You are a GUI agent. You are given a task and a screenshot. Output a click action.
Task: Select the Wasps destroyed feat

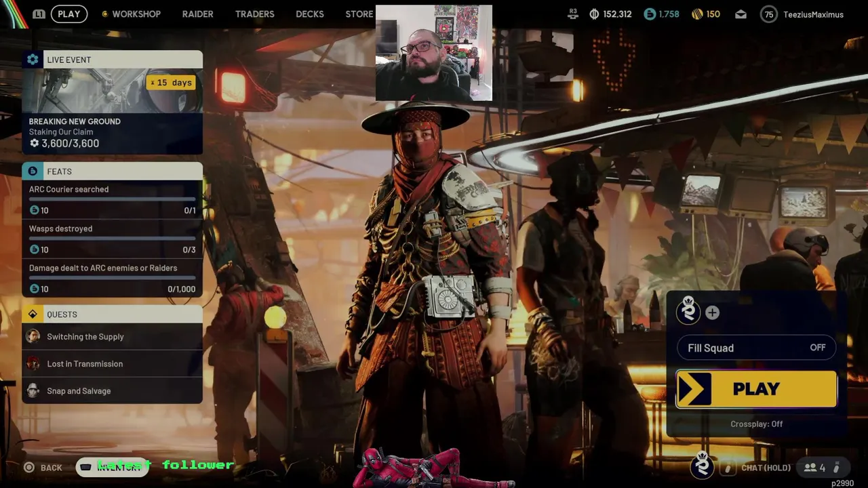tap(113, 239)
